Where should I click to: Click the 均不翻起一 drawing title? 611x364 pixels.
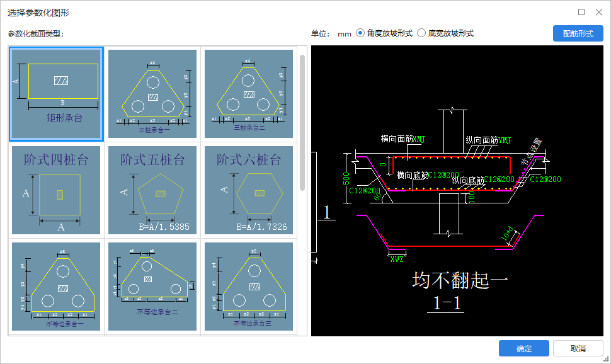click(x=460, y=280)
